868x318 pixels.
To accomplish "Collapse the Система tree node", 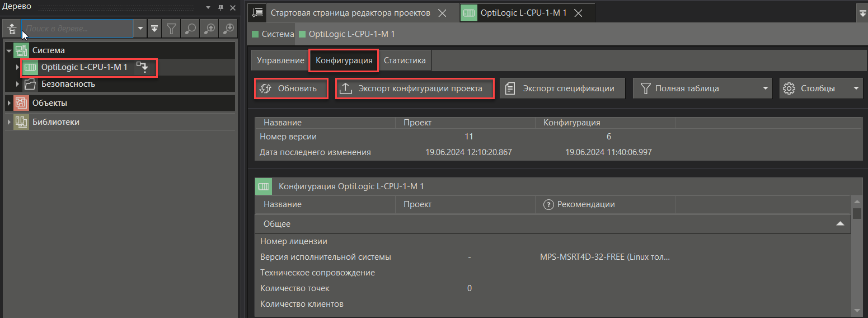I will [x=9, y=50].
